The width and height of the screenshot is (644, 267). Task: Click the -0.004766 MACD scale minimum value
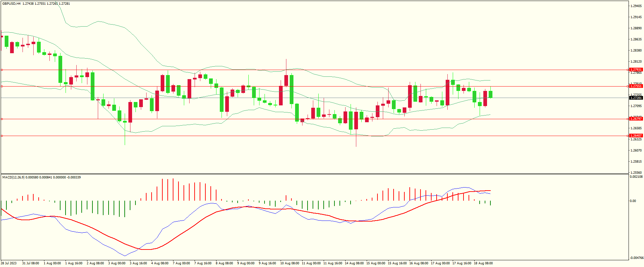click(x=637, y=258)
